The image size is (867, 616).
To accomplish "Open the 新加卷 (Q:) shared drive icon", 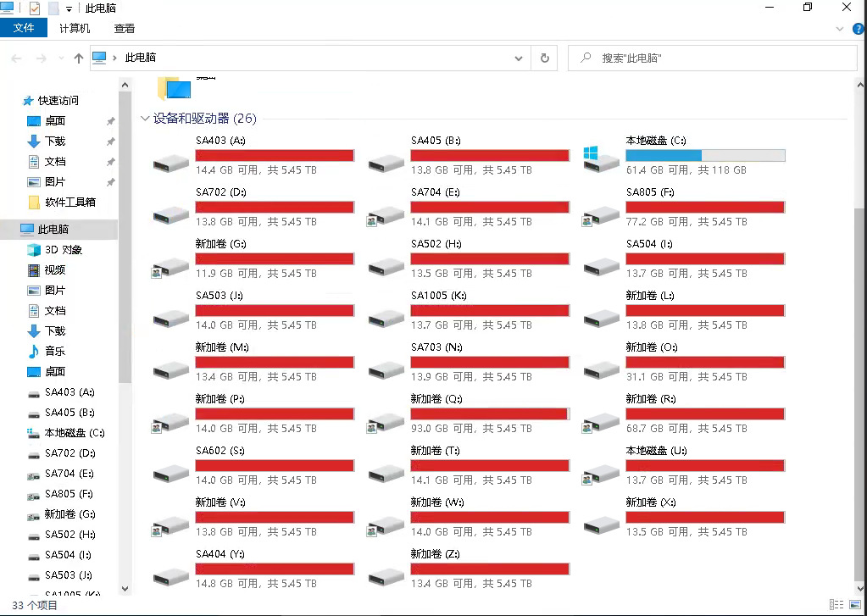I will pyautogui.click(x=386, y=423).
